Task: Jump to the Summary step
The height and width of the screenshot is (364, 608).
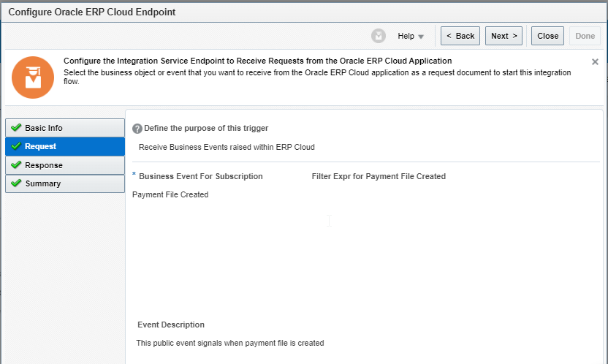Action: (65, 183)
